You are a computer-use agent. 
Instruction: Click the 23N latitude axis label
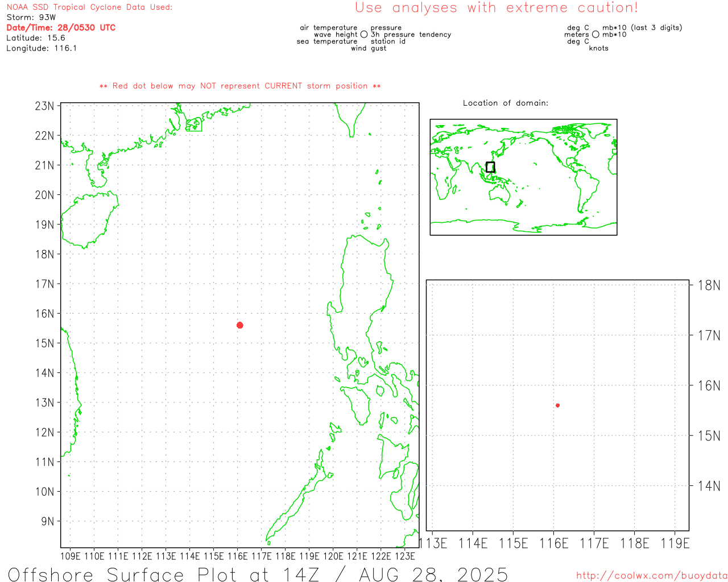[x=45, y=106]
